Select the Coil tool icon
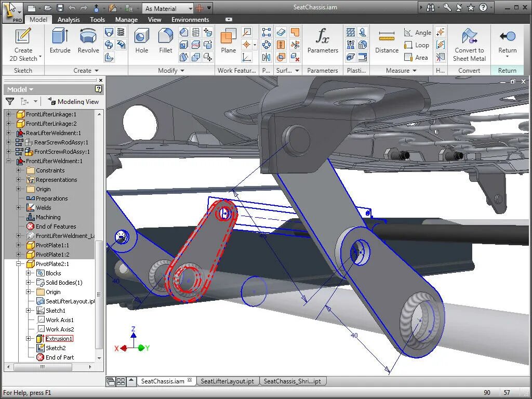This screenshot has height=399, width=532. pos(121,32)
